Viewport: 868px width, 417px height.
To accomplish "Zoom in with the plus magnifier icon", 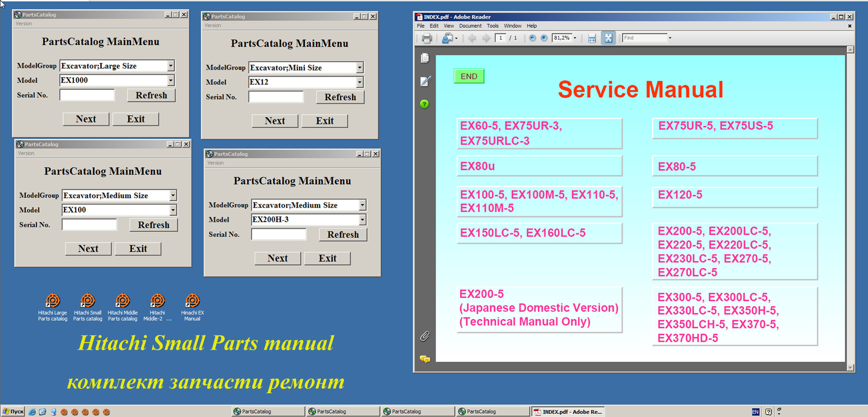I will pyautogui.click(x=544, y=38).
